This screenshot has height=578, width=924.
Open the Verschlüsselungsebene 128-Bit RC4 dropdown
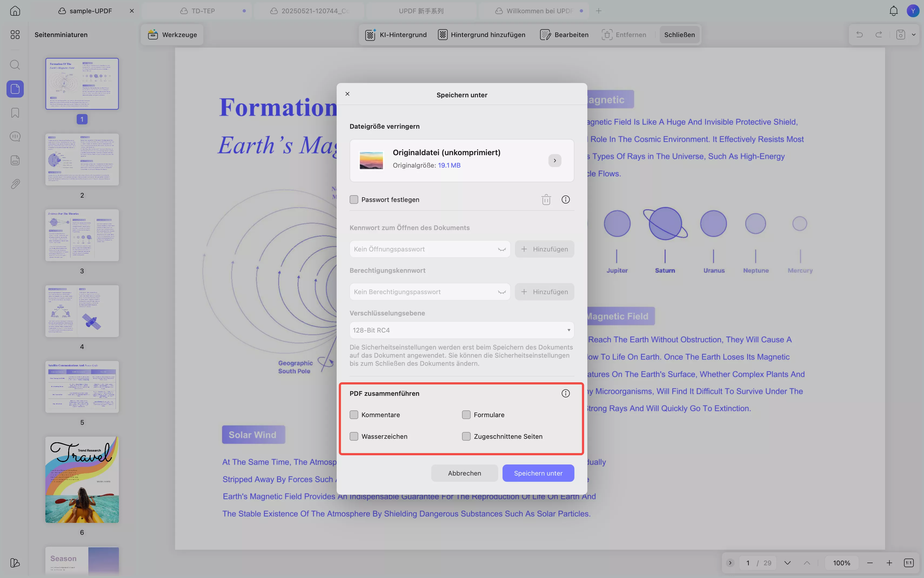point(461,330)
